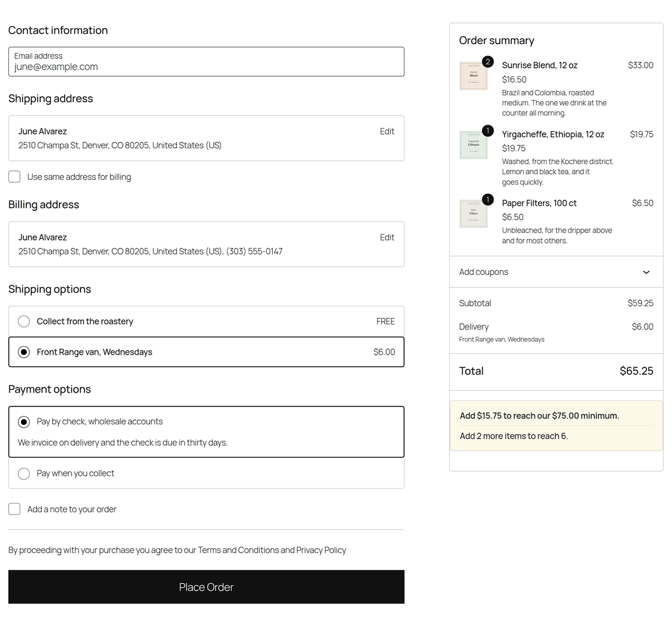
Task: Select 'Front Range van, Wednesdays' radio button
Action: pos(24,352)
